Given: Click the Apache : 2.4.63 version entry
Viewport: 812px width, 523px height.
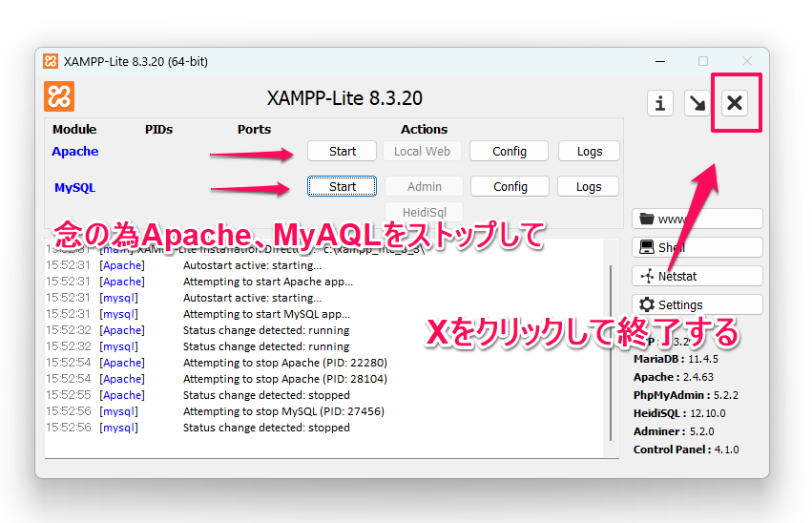Looking at the screenshot, I should pos(674,377).
